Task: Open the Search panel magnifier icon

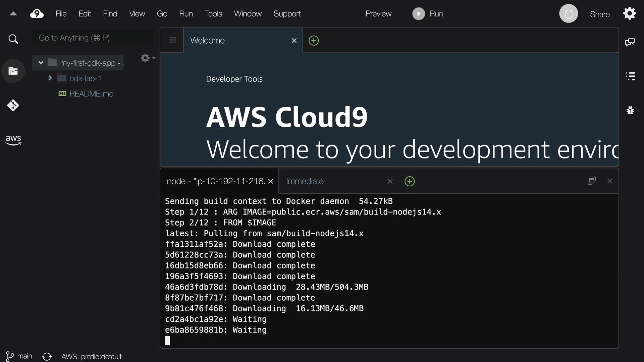Action: [x=13, y=39]
